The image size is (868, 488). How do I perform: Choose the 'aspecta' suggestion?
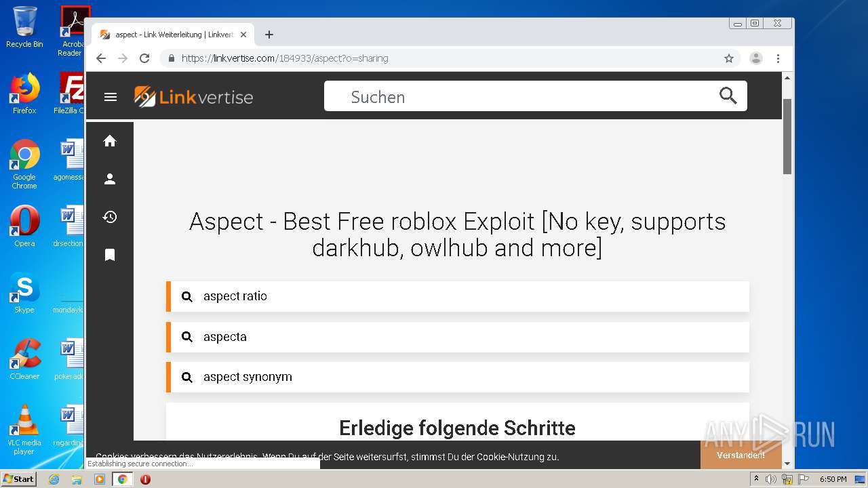tap(458, 337)
